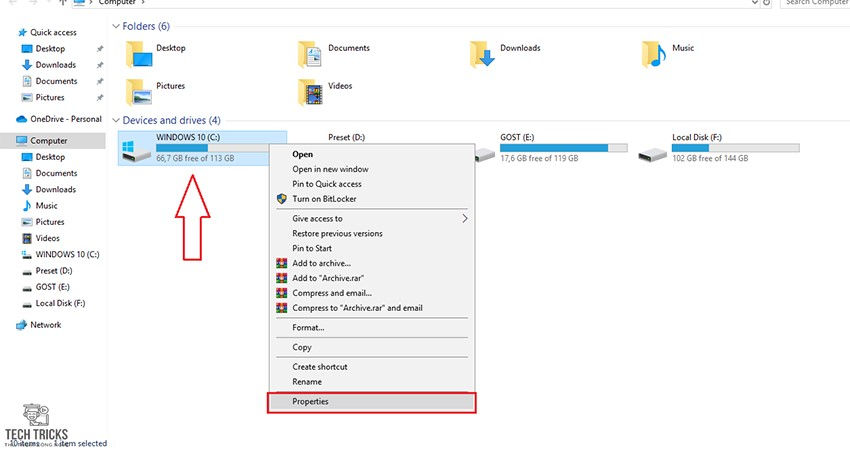This screenshot has width=850, height=450.
Task: Select Documents under Computer in the tree
Action: (56, 173)
